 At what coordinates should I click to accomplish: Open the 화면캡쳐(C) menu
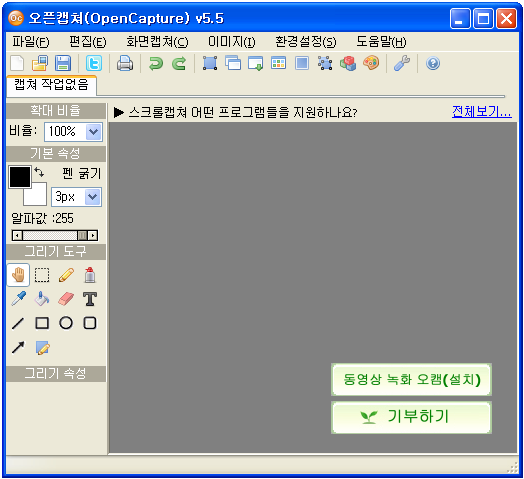pyautogui.click(x=157, y=42)
